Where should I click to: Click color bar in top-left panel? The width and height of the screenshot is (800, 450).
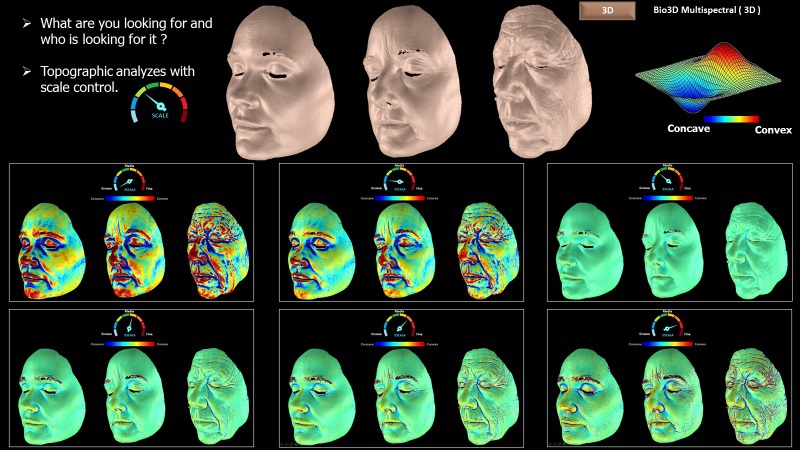click(130, 198)
